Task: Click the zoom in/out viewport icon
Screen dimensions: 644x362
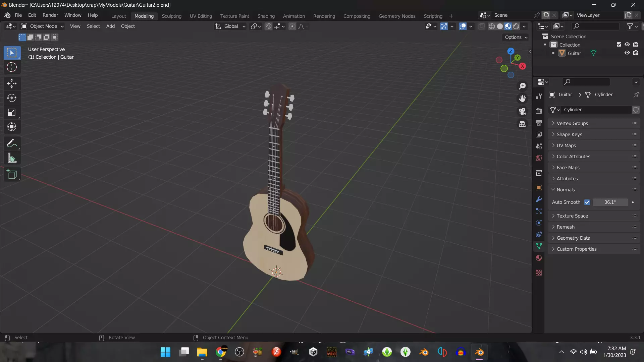Action: [x=522, y=86]
